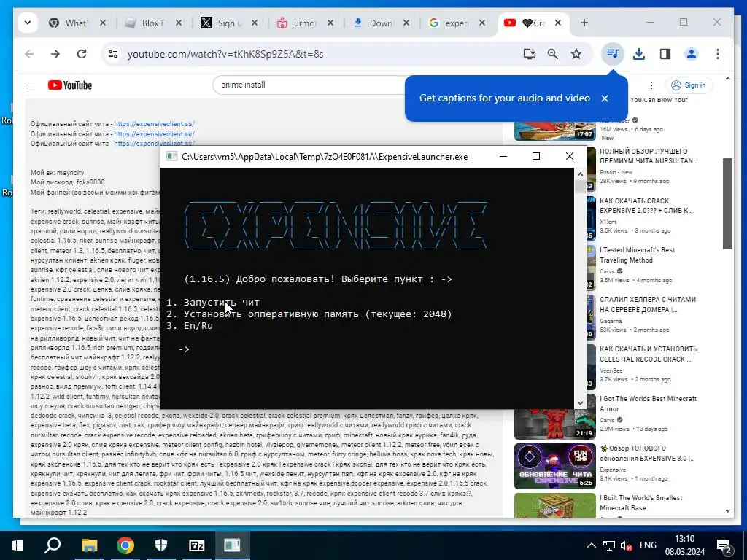Switch to the X Sign tab
The image size is (747, 560).
click(228, 23)
